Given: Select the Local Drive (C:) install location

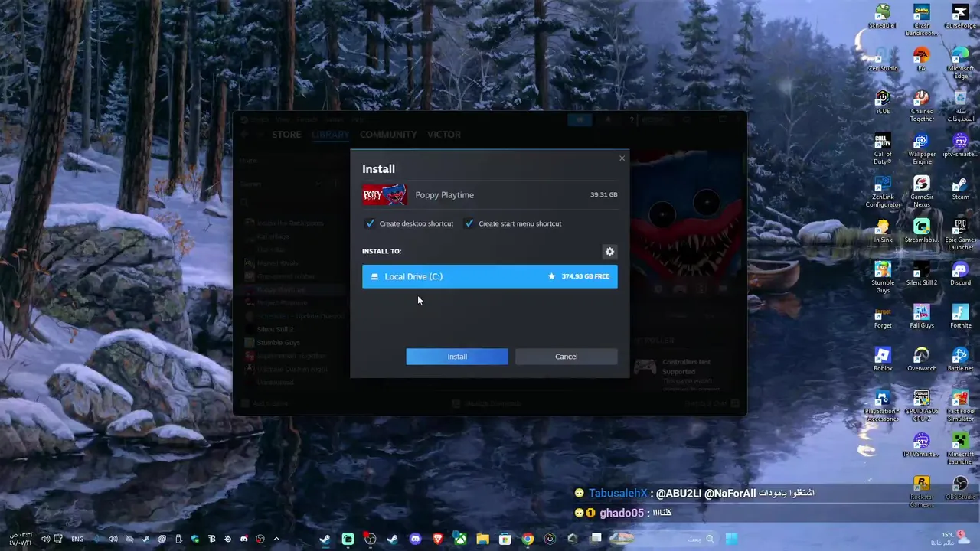Looking at the screenshot, I should coord(489,276).
